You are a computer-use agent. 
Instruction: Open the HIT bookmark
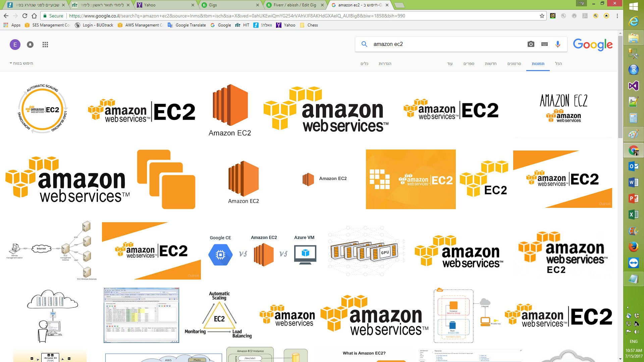tap(243, 25)
